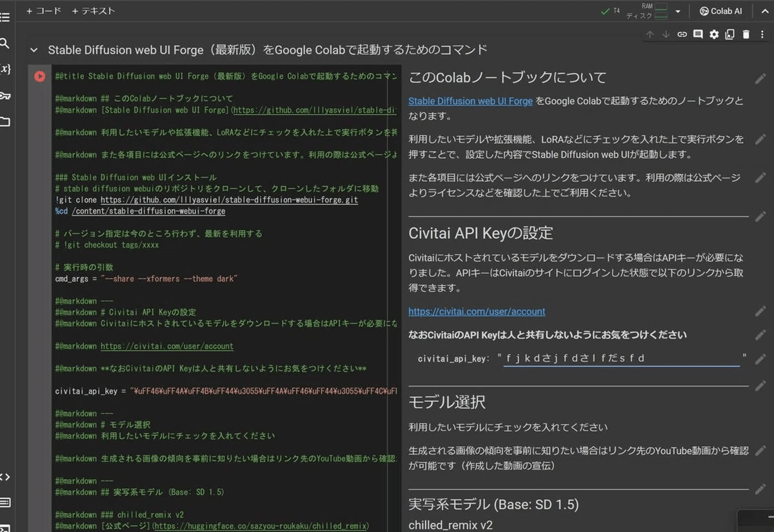This screenshot has width=774, height=532.
Task: Edit the 生成される画像の傾向 paragraph
Action: pos(760,451)
